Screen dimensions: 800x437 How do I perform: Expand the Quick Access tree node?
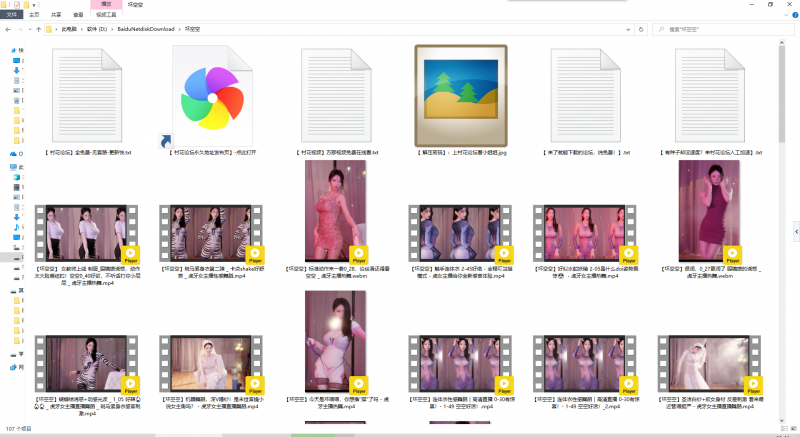click(9, 49)
